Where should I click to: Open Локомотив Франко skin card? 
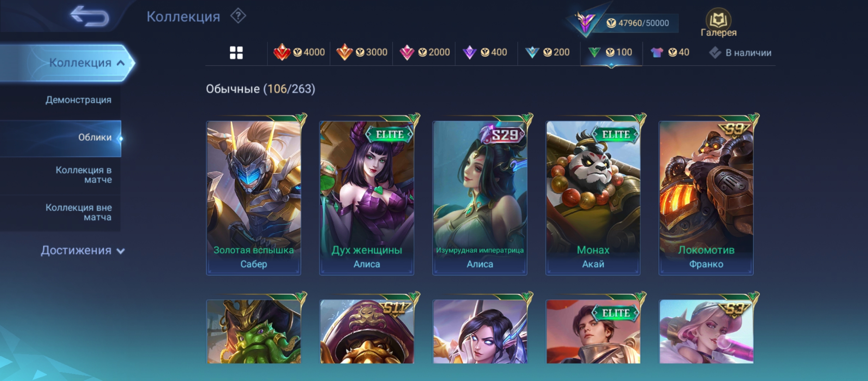[706, 198]
